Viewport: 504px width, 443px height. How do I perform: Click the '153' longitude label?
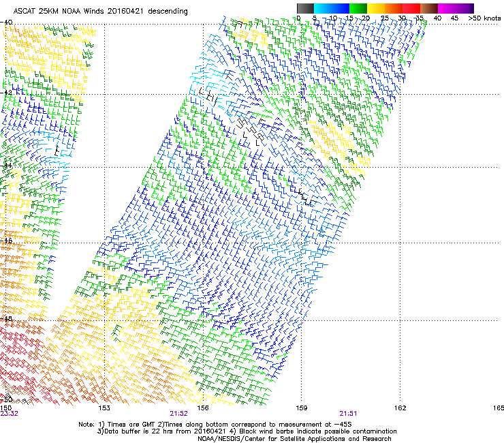(x=104, y=408)
